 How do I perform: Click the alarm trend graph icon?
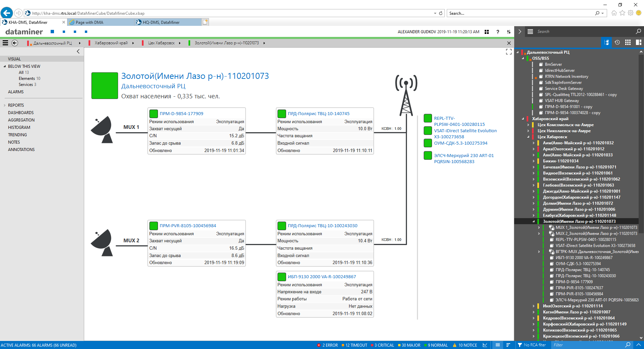pyautogui.click(x=485, y=345)
